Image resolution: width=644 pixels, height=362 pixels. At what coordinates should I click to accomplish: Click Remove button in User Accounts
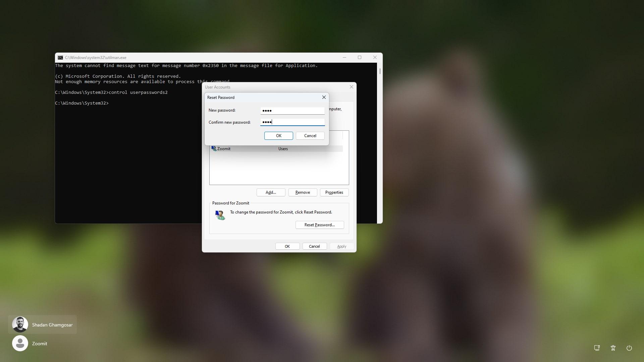click(303, 192)
